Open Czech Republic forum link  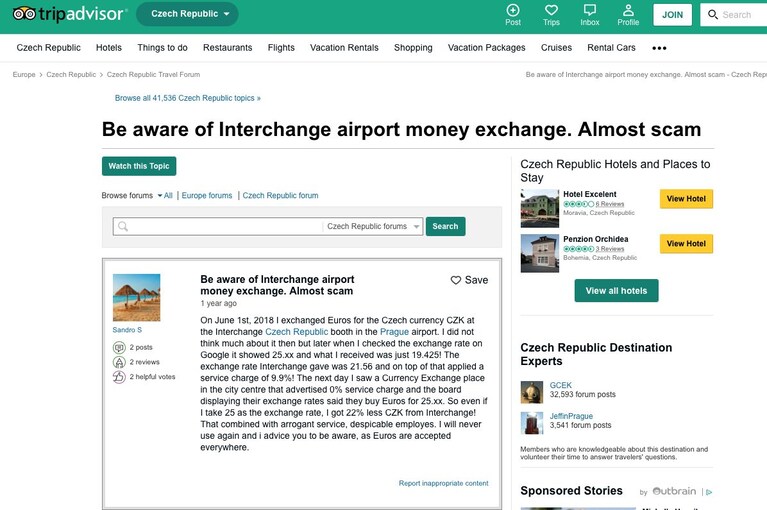tap(280, 196)
